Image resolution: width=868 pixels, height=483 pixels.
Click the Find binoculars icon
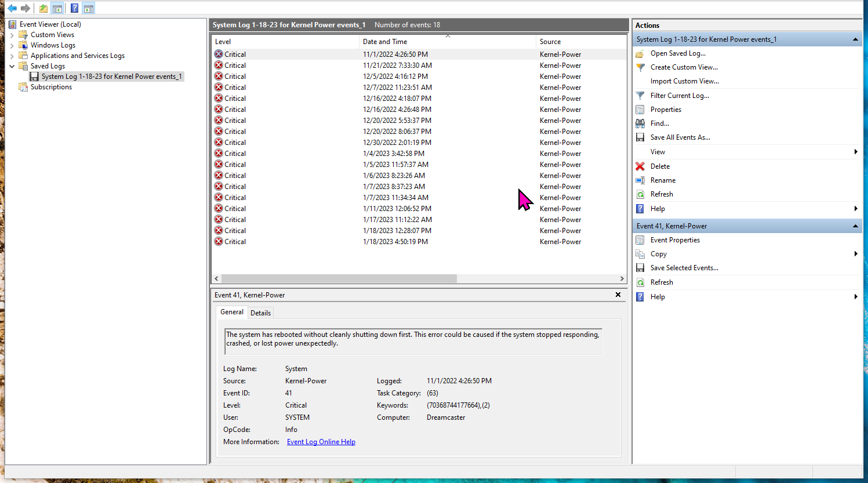point(640,124)
